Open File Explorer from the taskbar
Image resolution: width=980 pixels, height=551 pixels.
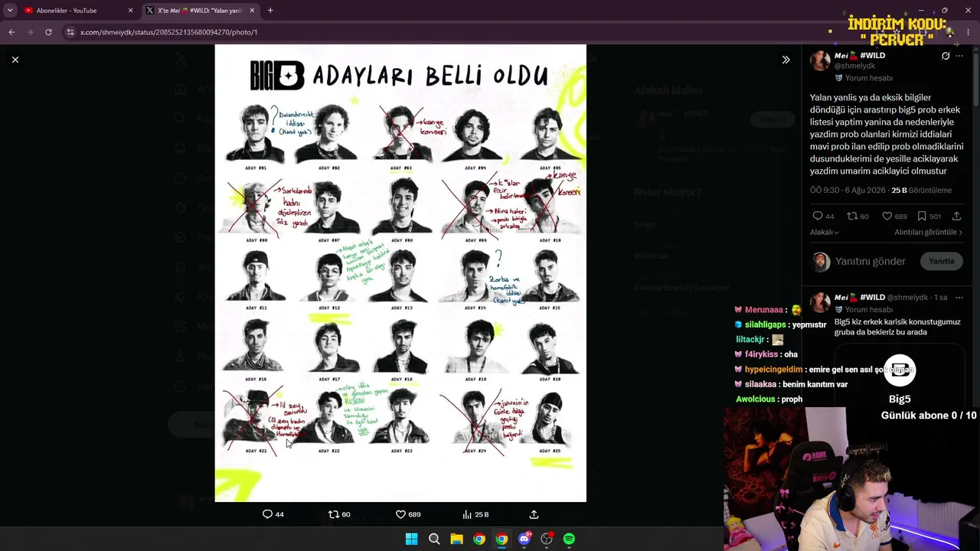(x=456, y=539)
